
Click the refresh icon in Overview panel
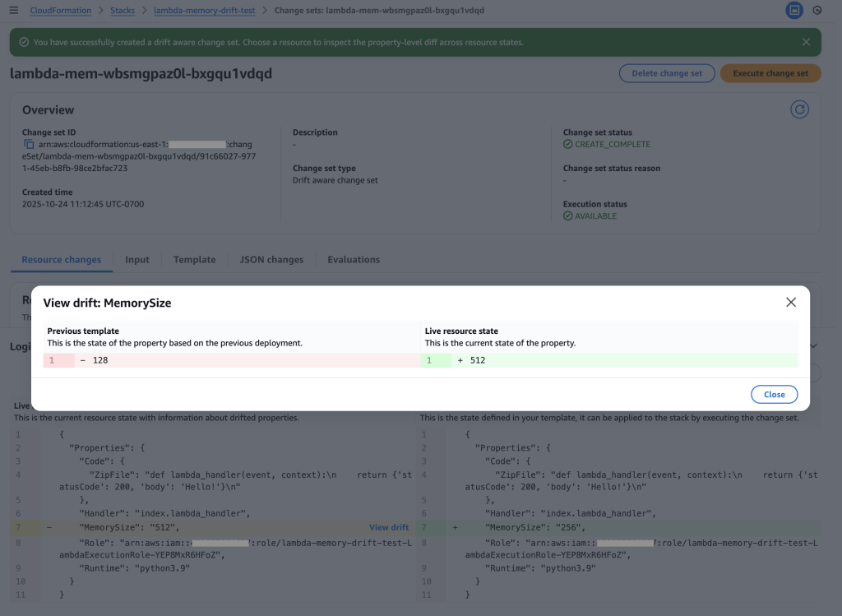[x=798, y=109]
